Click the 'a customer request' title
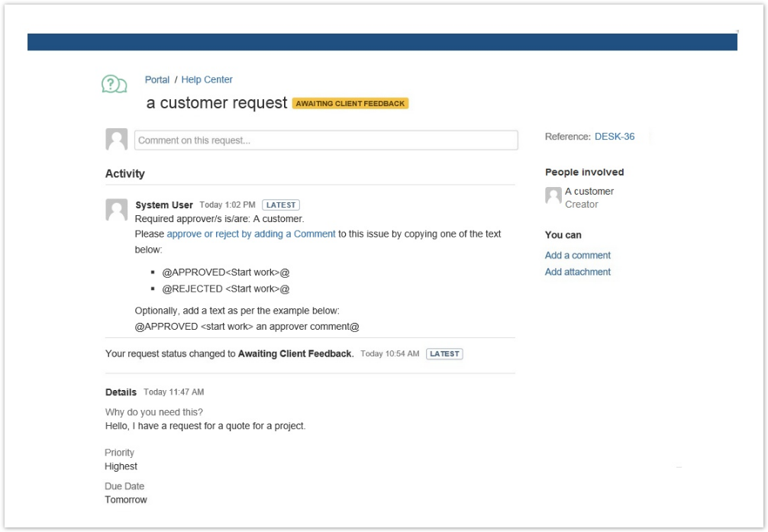 pyautogui.click(x=217, y=103)
